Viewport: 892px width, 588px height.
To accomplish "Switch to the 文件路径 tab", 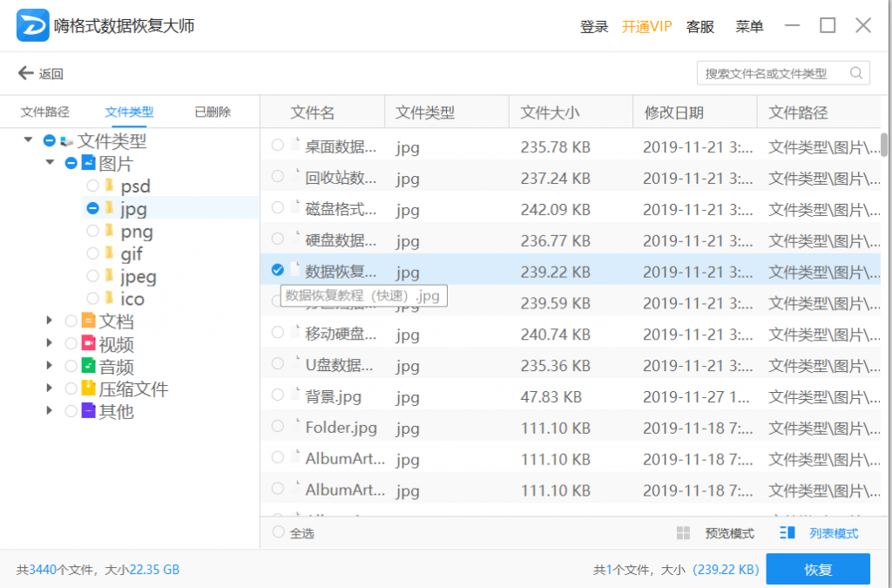I will 45,112.
